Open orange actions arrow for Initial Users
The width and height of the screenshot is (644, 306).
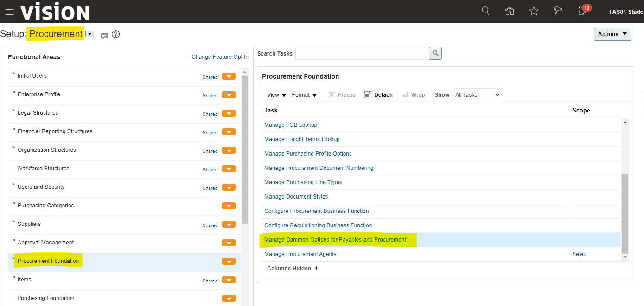coord(229,76)
